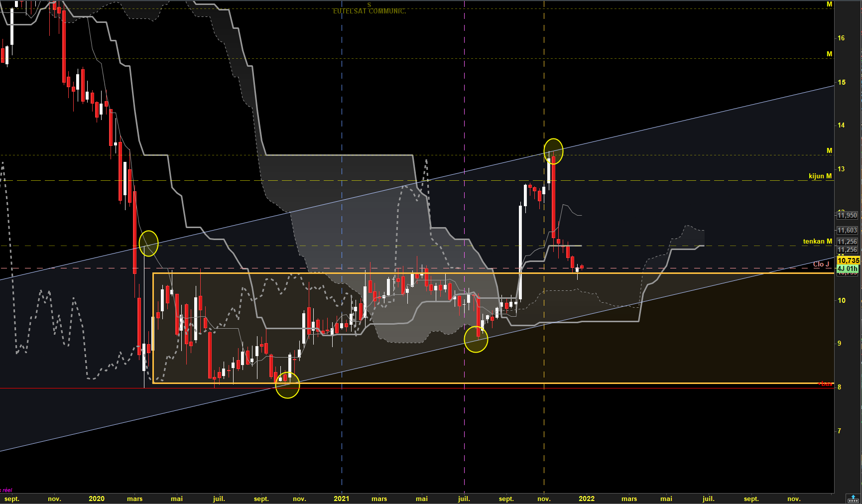Select the yellow circle on the July 2021 low

476,339
